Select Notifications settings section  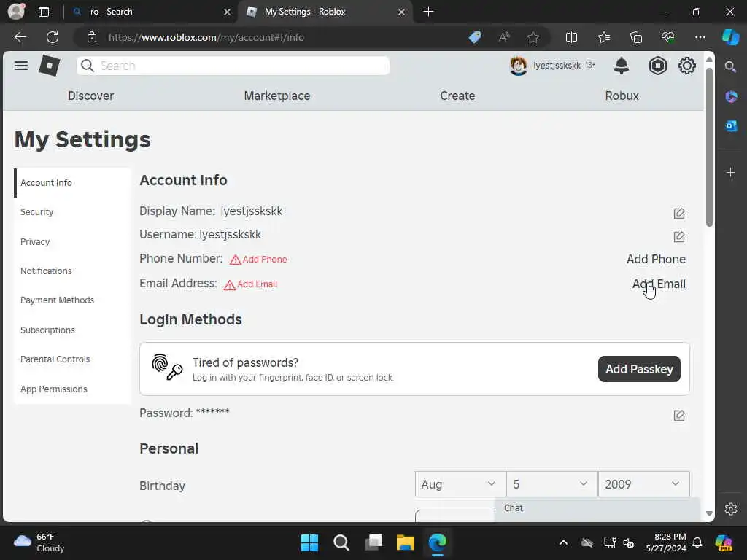pyautogui.click(x=72, y=271)
